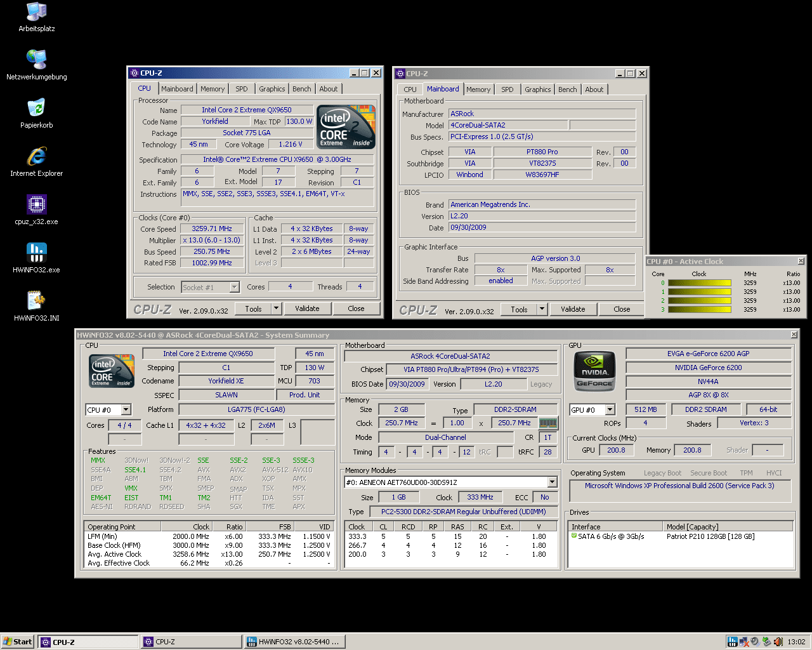Expand the AENEON memory module dropdown
812x650 pixels.
552,482
